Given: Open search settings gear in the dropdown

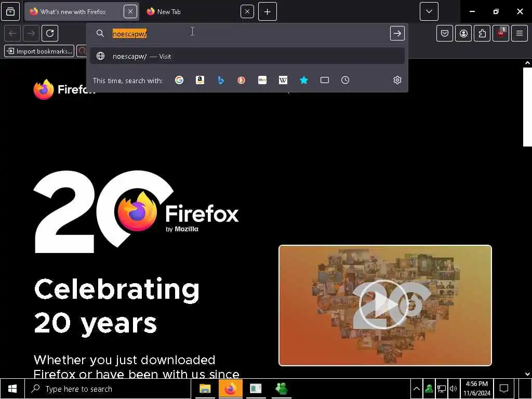Looking at the screenshot, I should coord(397,80).
